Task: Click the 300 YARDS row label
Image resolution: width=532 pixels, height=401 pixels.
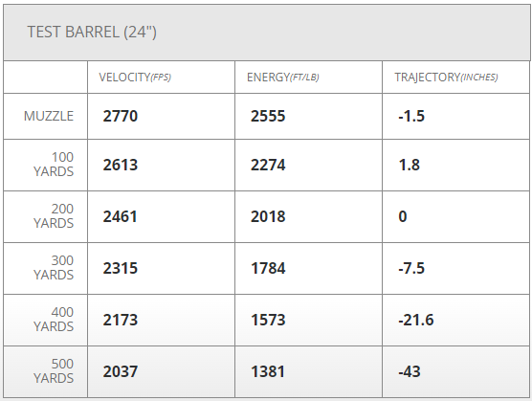Action: [54, 268]
